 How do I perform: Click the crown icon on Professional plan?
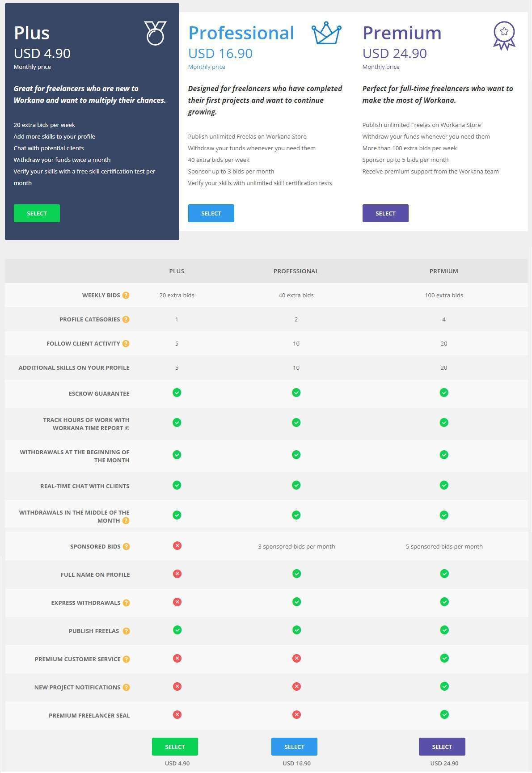coord(326,33)
